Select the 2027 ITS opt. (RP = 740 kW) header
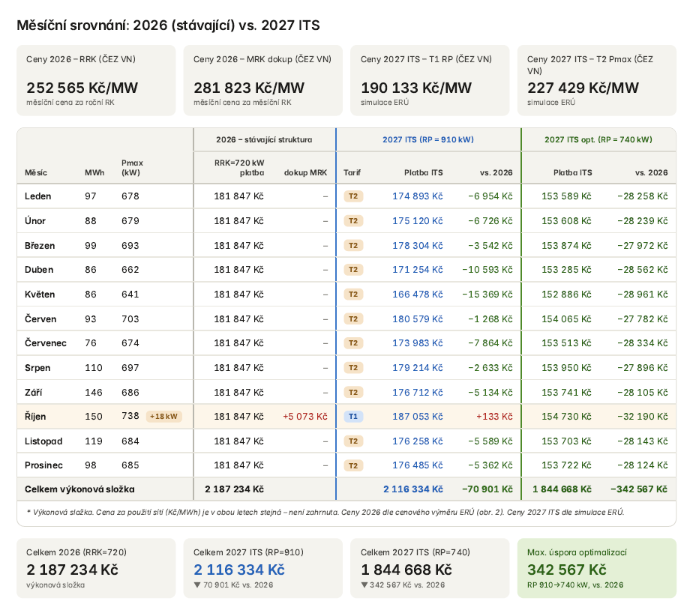This screenshot has width=693, height=616. point(598,139)
